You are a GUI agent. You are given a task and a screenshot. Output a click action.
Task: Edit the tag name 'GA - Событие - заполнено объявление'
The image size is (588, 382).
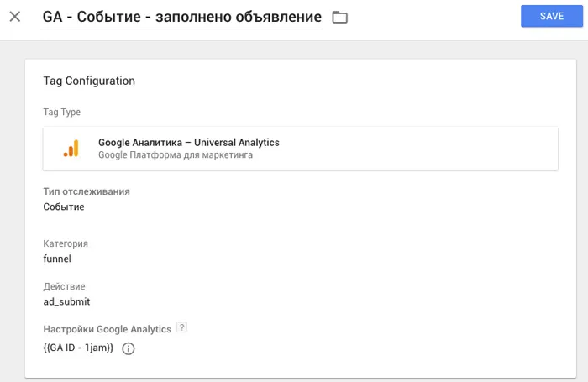[x=182, y=17]
